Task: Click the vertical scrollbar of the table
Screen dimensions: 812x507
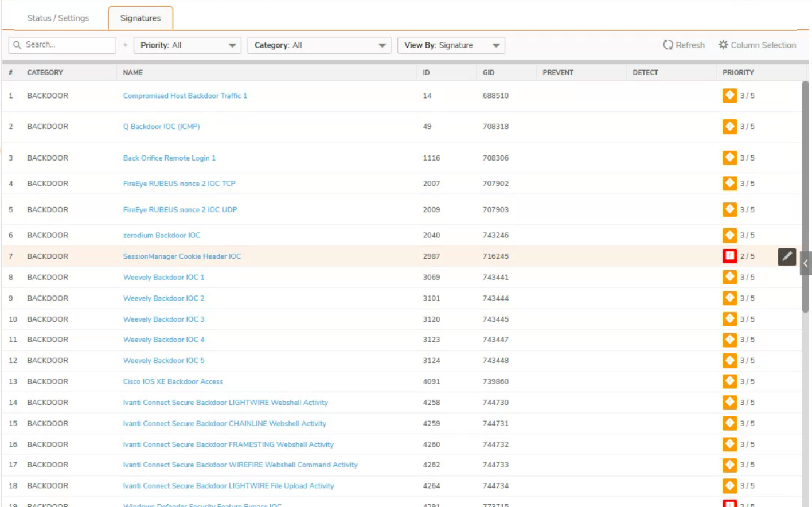Action: (805, 195)
